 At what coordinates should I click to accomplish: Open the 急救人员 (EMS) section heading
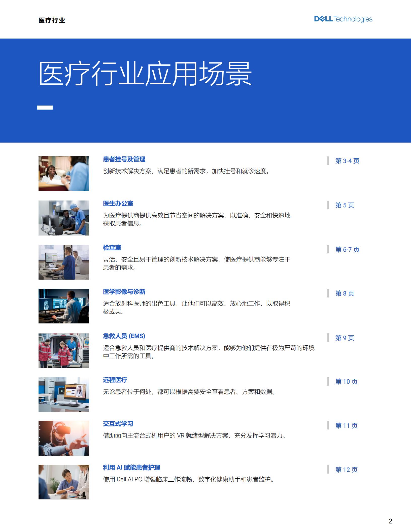(x=124, y=336)
